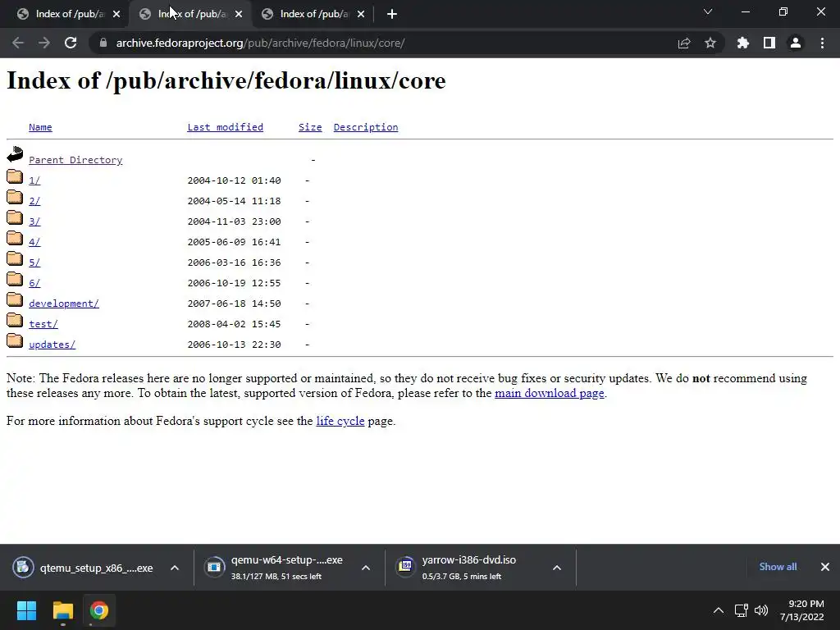Click the folder icon for 5/
This screenshot has height=630, width=840.
coord(15,258)
